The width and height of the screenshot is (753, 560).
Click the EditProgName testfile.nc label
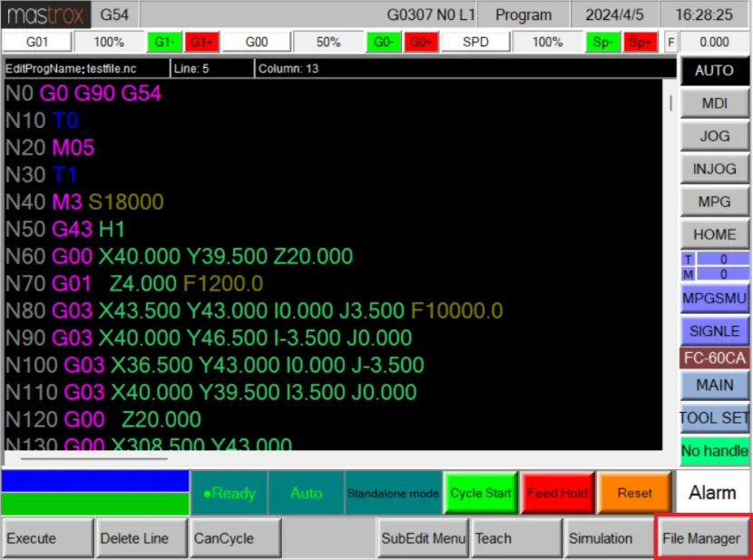pyautogui.click(x=71, y=69)
